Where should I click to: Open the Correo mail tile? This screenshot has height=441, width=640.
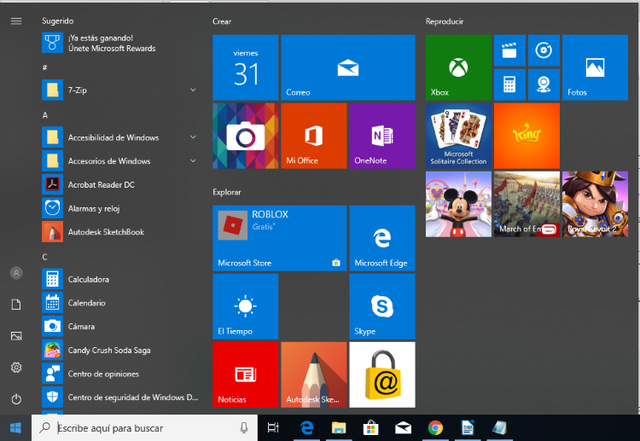click(348, 67)
